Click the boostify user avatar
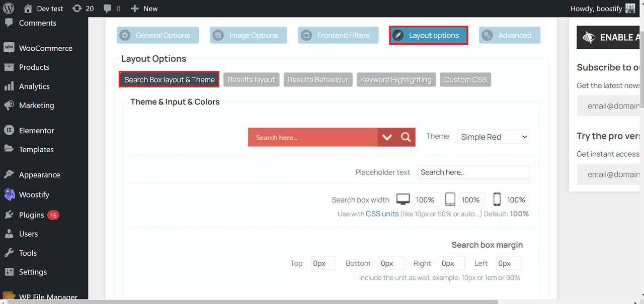This screenshot has height=304, width=644. tap(630, 9)
